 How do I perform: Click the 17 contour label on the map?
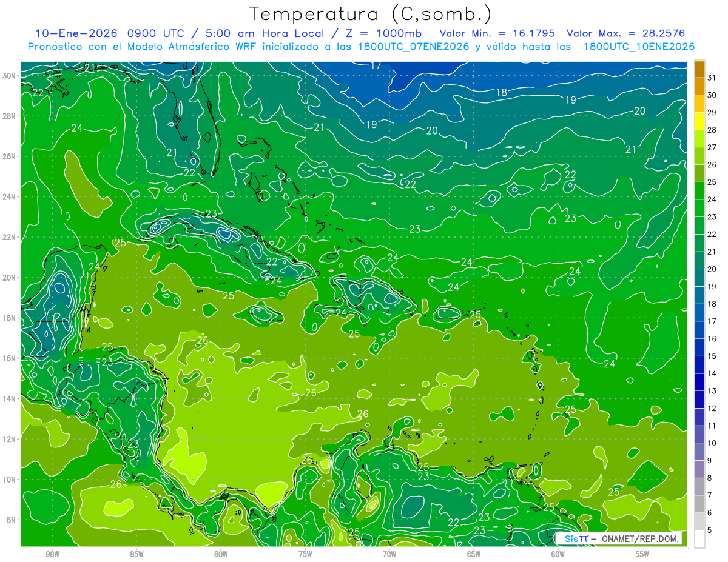pos(376,65)
